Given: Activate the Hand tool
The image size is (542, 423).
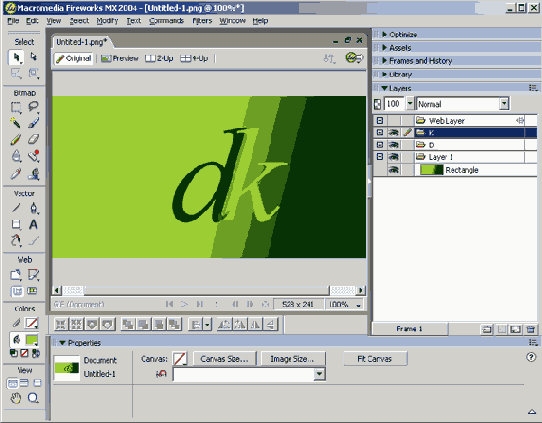Looking at the screenshot, I should 16,398.
